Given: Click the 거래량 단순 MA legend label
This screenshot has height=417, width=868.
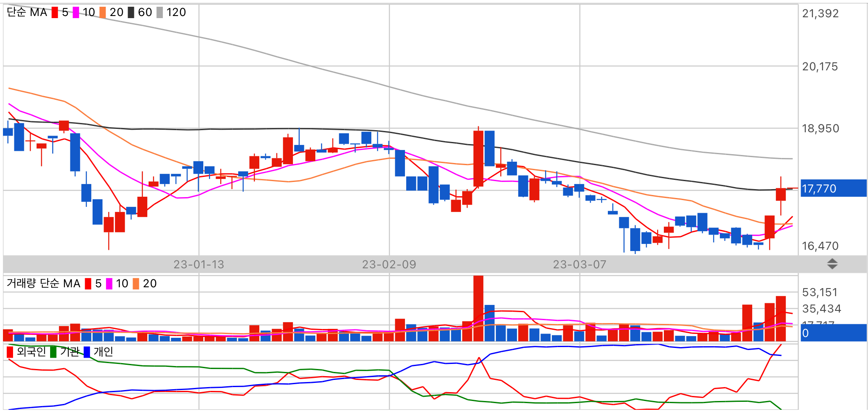Looking at the screenshot, I should click(43, 283).
